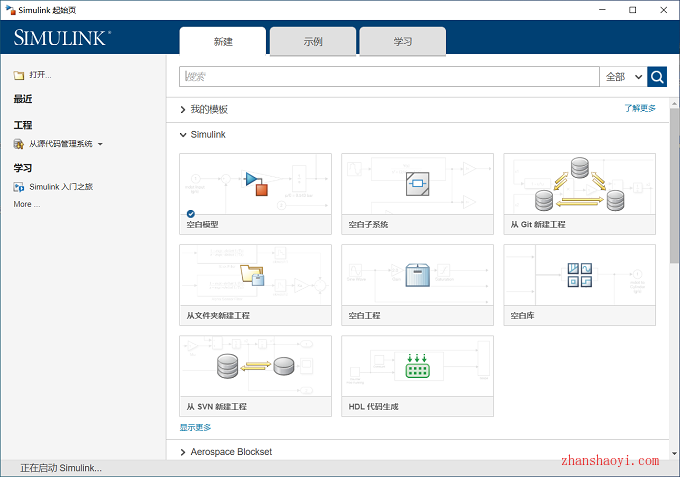
Task: Click the blank subsystem (空白子系统) icon
Action: 418,184
